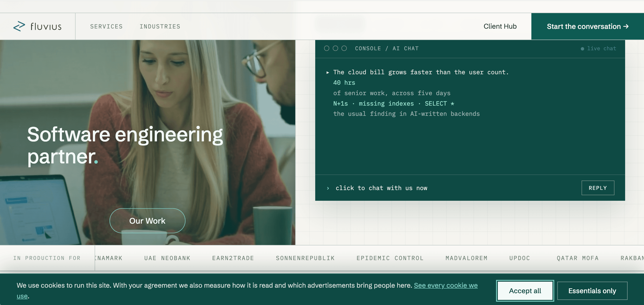Click the EARN2TRADE client name
Image resolution: width=644 pixels, height=305 pixels.
pyautogui.click(x=233, y=258)
